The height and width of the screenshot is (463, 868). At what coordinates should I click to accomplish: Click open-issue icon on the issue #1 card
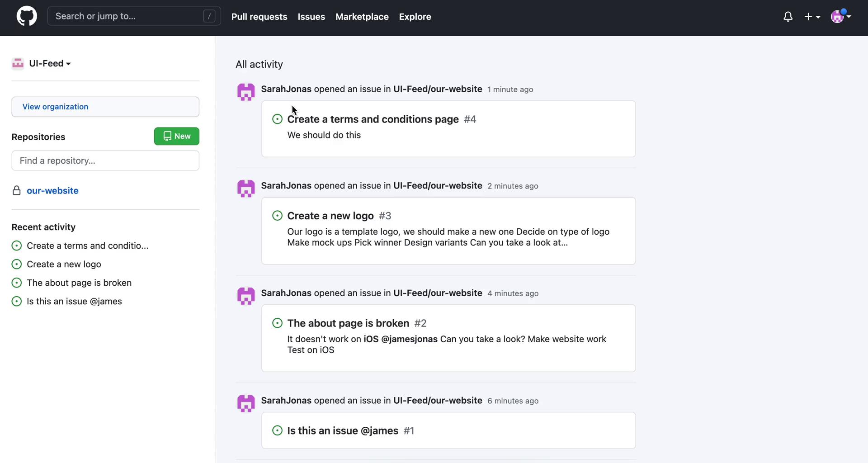point(278,430)
